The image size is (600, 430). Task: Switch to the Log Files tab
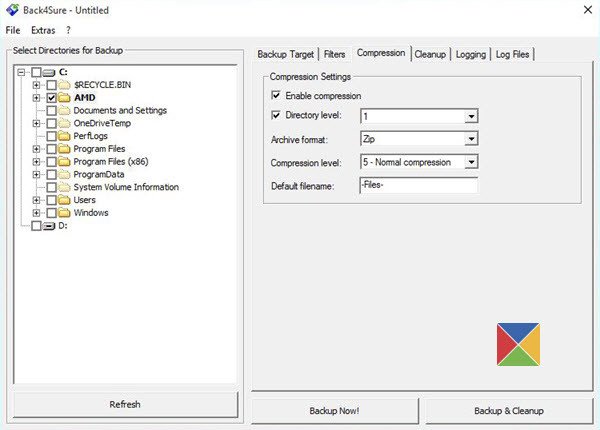512,54
